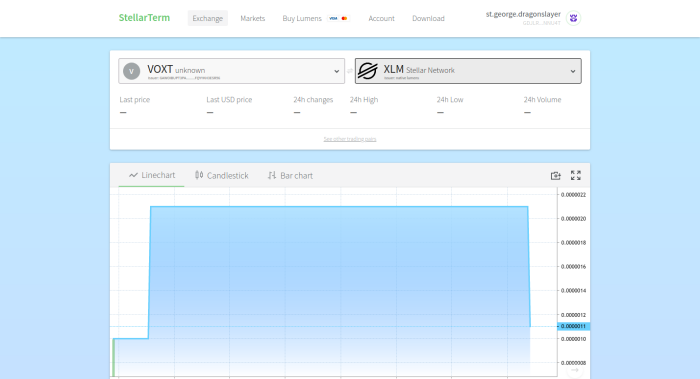The image size is (700, 379).
Task: Click the Mastercard icon
Action: 344,18
